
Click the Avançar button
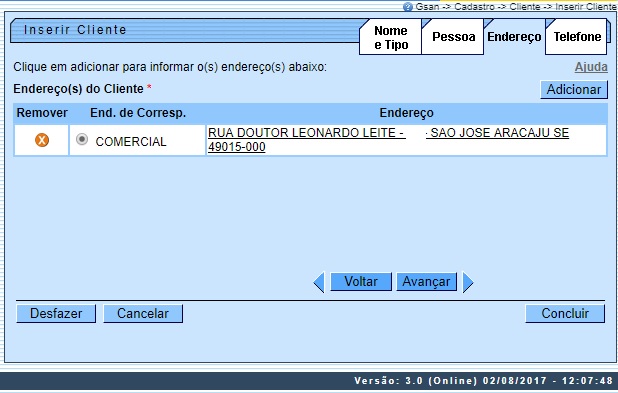click(x=426, y=281)
